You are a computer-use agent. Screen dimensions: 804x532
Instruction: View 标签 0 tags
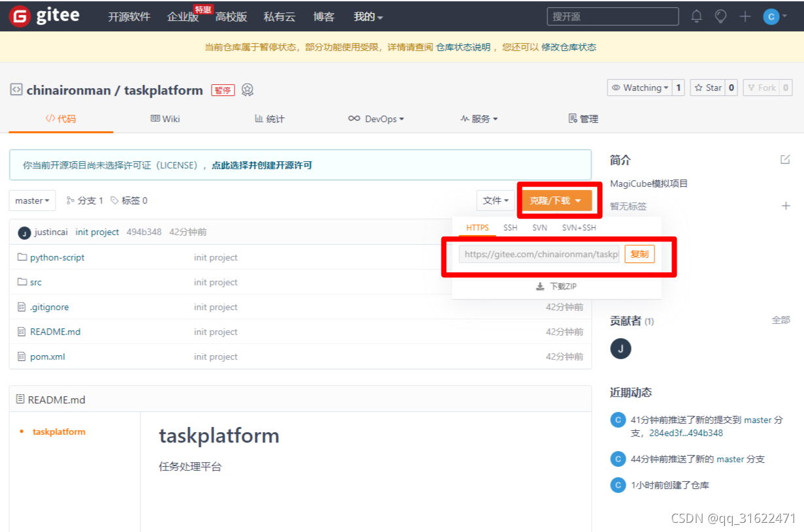coord(129,200)
